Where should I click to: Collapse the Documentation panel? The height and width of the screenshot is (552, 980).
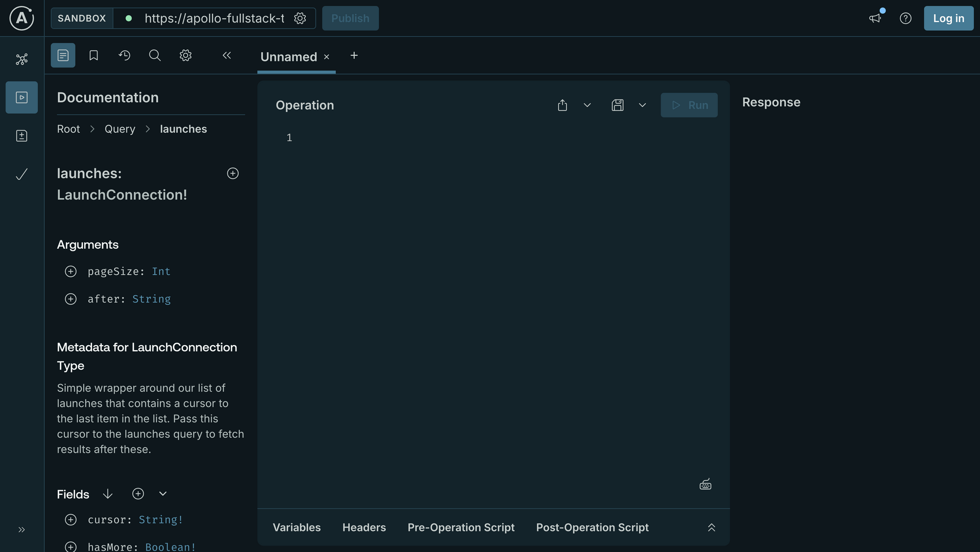pyautogui.click(x=227, y=55)
